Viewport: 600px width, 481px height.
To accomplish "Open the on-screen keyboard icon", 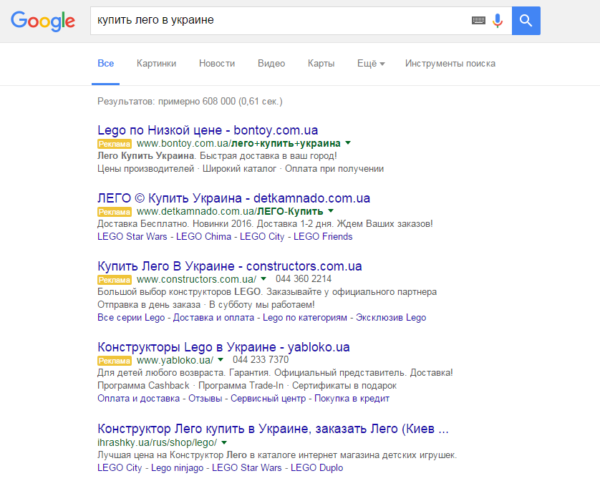I will (x=478, y=20).
